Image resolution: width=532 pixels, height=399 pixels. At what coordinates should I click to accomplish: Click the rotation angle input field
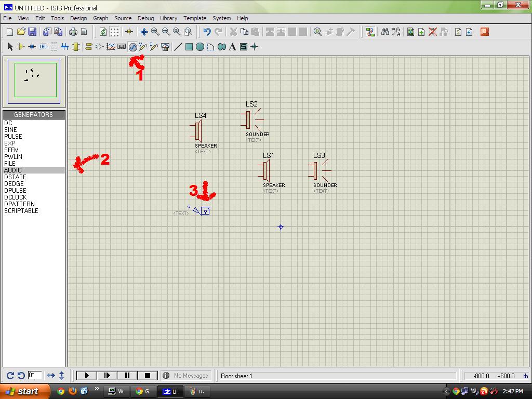point(35,375)
